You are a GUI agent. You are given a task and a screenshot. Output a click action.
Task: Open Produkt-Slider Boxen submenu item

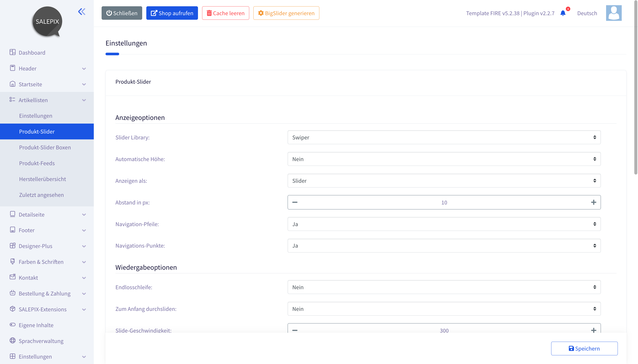point(45,147)
